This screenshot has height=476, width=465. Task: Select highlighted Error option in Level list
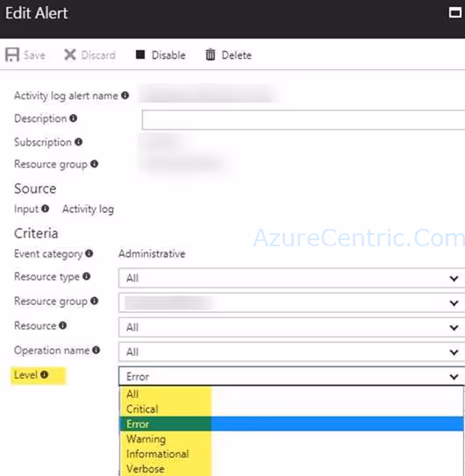click(x=292, y=423)
